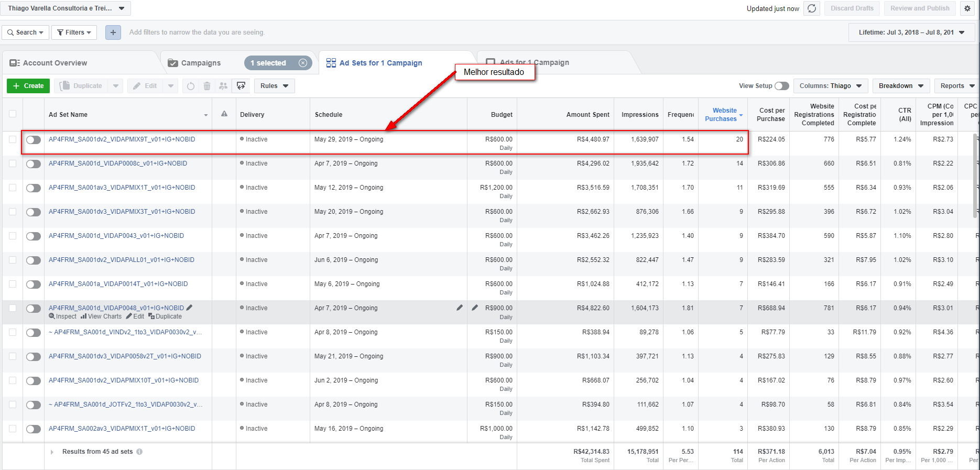The width and height of the screenshot is (980, 470).
Task: Click the plus icon to add a filter
Action: (113, 32)
